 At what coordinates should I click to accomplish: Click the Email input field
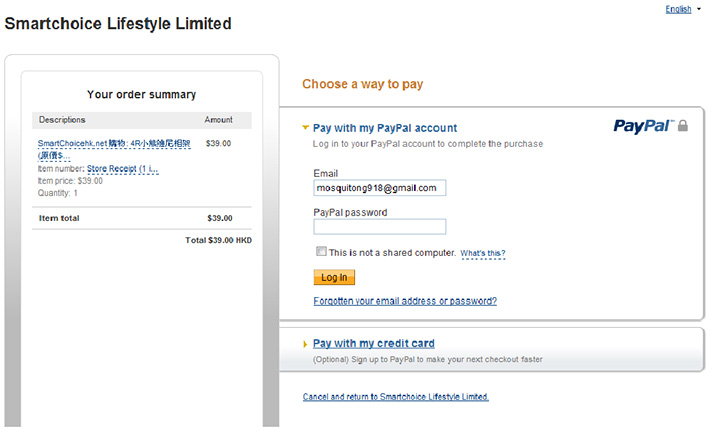[x=380, y=188]
